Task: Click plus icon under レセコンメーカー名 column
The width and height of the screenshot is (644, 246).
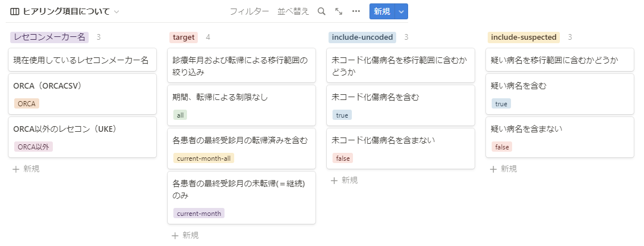Action: (16, 169)
